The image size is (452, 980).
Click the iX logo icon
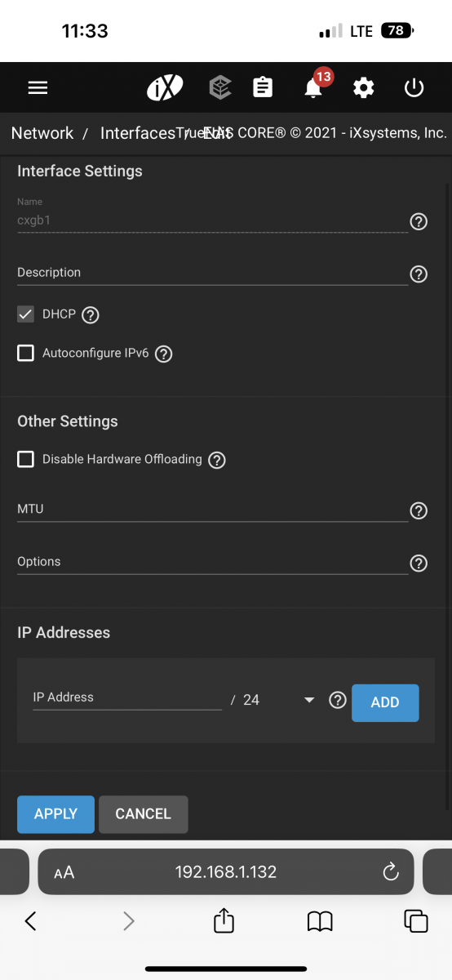[165, 87]
